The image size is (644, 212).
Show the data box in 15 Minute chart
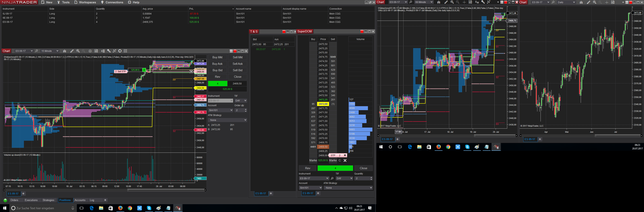[x=96, y=51]
